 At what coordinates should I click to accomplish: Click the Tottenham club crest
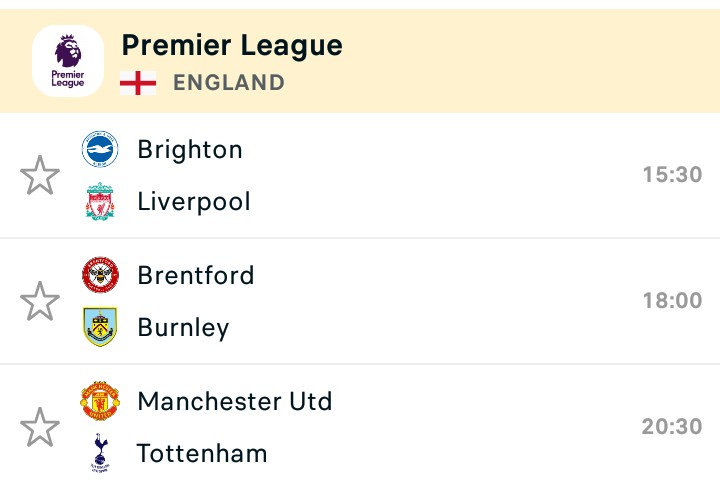point(100,453)
